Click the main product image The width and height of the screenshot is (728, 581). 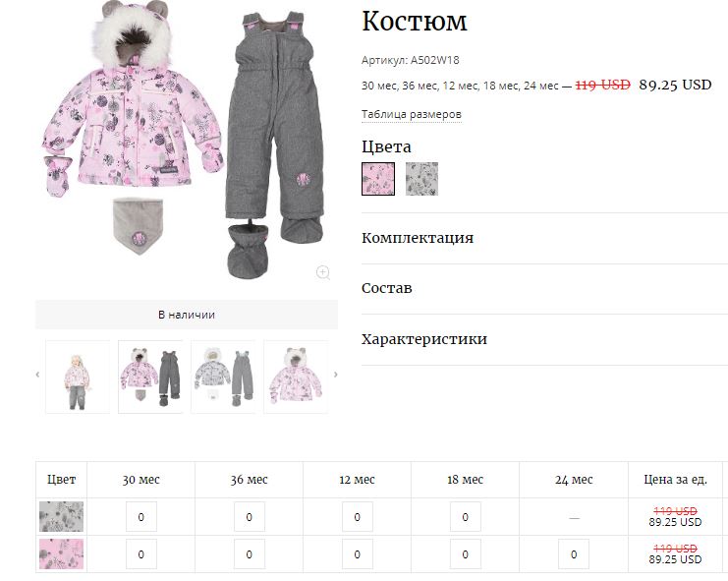(x=186, y=140)
